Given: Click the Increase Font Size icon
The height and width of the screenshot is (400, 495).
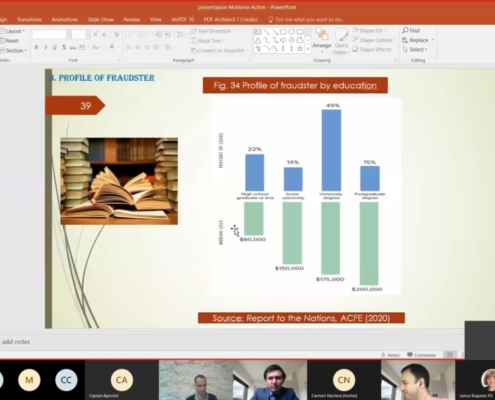Looking at the screenshot, I should (96, 34).
